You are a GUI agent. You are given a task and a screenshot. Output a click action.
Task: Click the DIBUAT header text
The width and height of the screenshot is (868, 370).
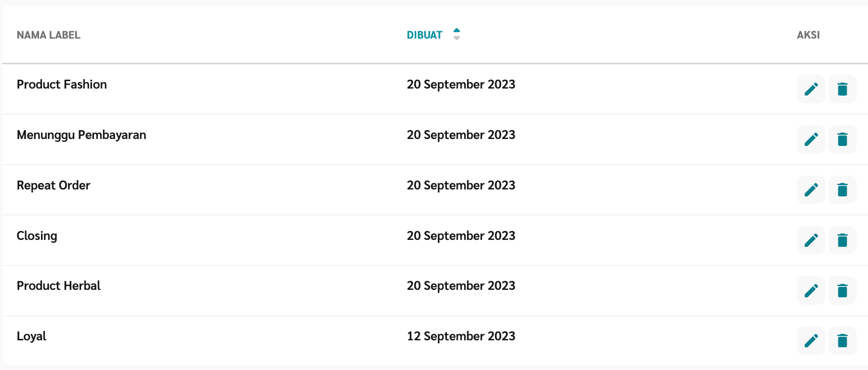[x=424, y=35]
